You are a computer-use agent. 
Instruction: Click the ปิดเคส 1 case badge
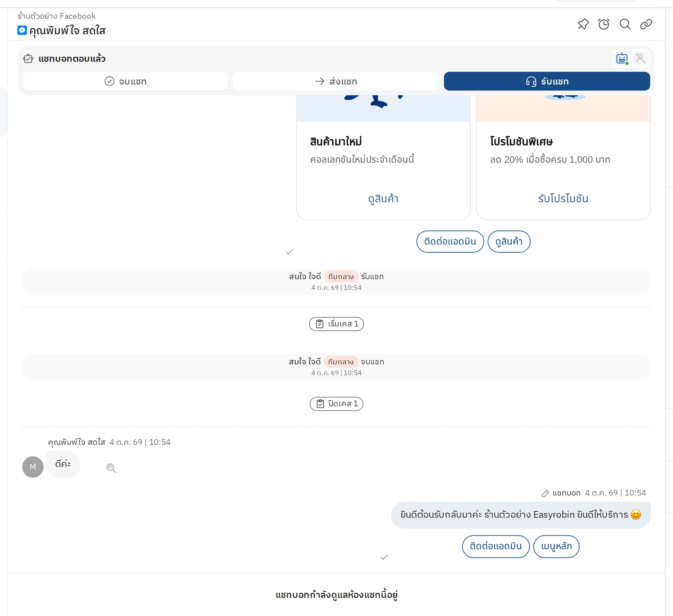[x=336, y=404]
